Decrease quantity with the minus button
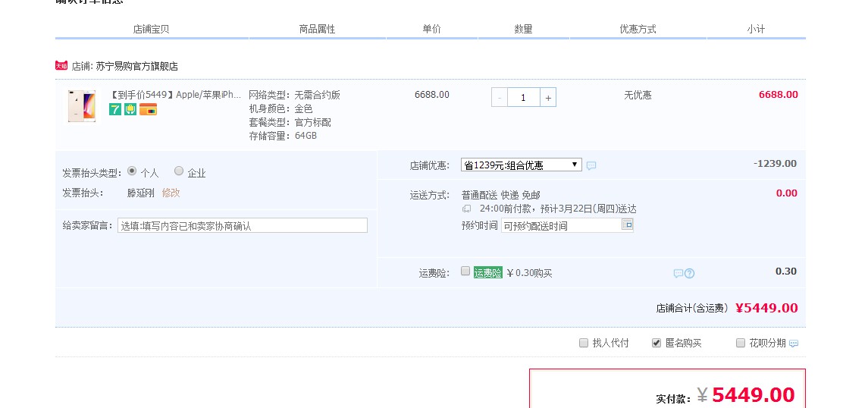 click(500, 98)
